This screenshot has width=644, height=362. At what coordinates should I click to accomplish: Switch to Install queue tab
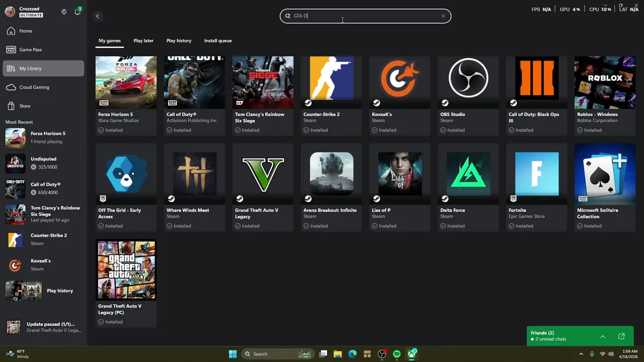tap(218, 41)
